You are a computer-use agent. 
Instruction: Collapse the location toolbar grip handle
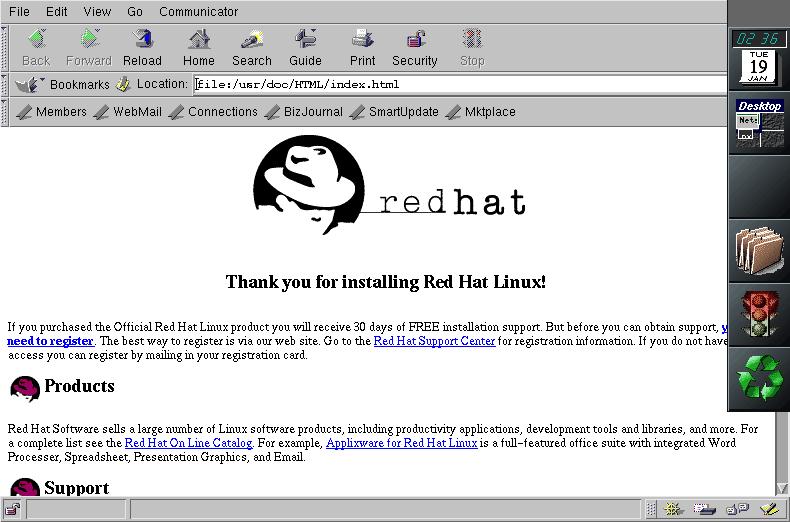[x=4, y=84]
